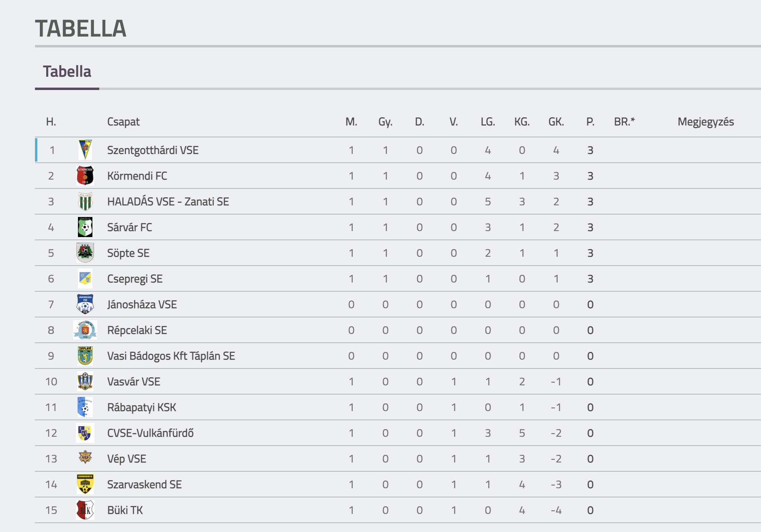The width and height of the screenshot is (761, 532).
Task: Click the Vasvár VSE striped badge
Action: tap(85, 381)
